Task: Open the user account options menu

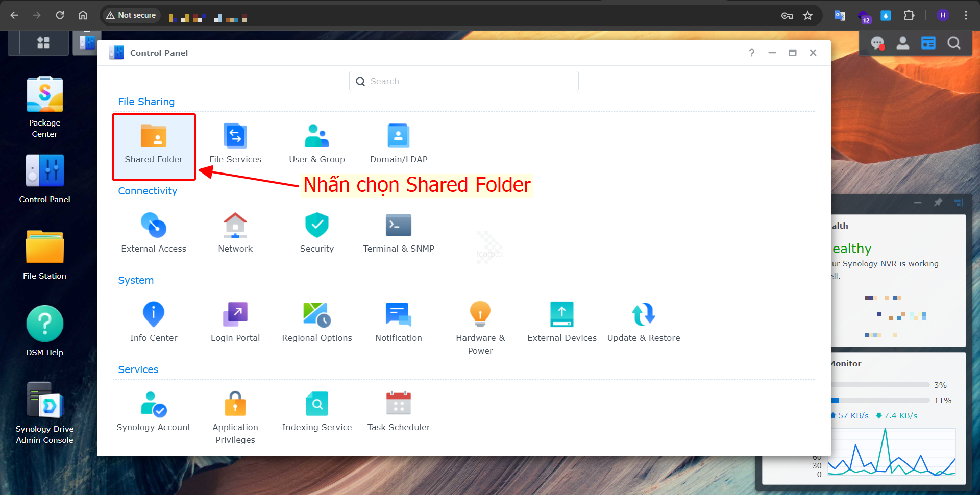Action: pyautogui.click(x=902, y=43)
